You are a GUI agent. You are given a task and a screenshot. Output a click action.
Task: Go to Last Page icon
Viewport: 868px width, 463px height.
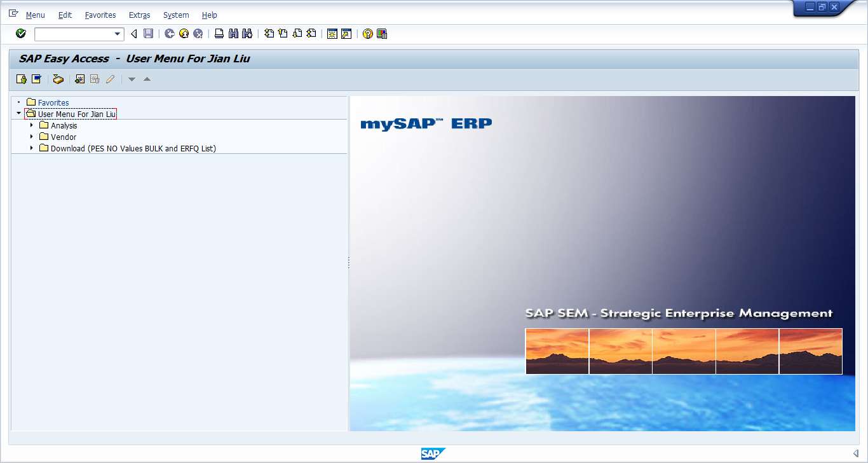click(x=311, y=34)
